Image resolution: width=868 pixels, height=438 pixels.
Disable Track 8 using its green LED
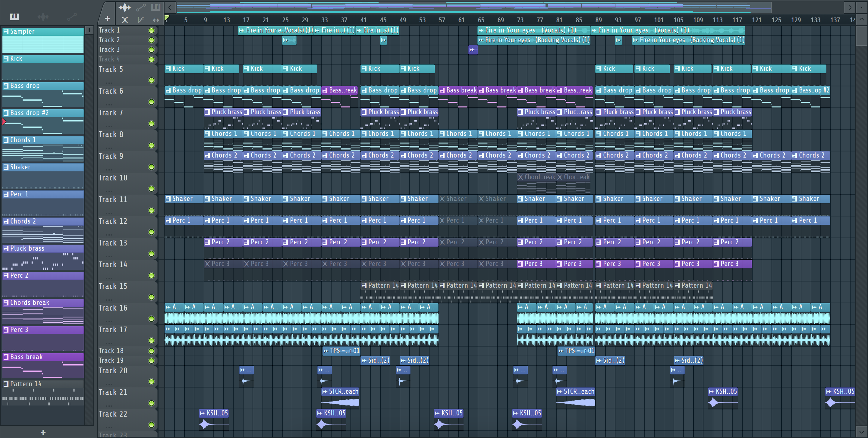coord(152,145)
